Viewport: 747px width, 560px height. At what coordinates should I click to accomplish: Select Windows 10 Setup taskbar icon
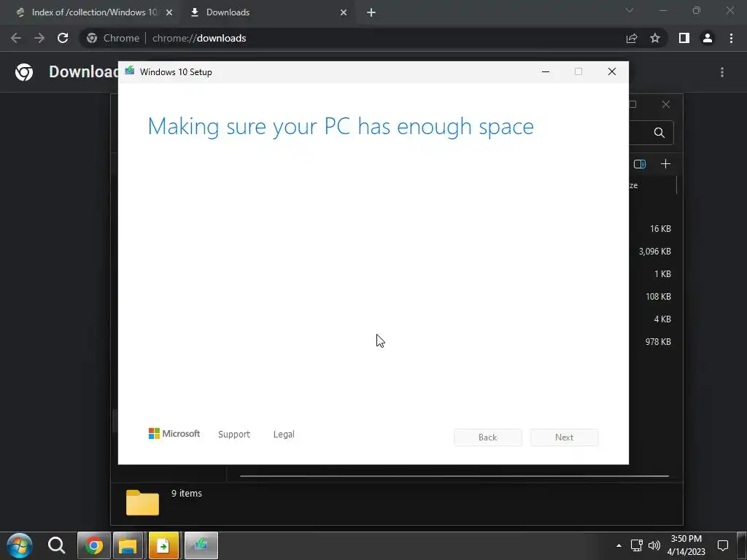(201, 545)
